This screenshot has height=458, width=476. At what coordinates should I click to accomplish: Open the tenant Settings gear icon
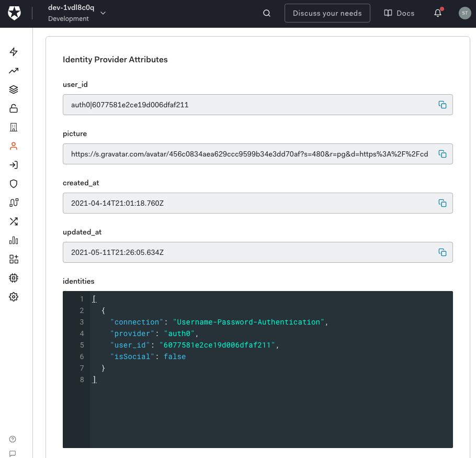[13, 296]
